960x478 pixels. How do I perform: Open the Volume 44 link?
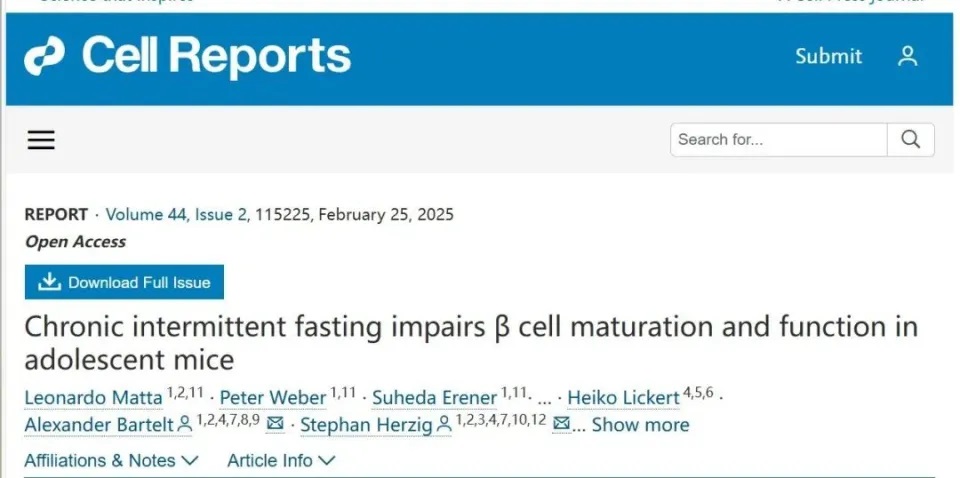[x=146, y=215]
